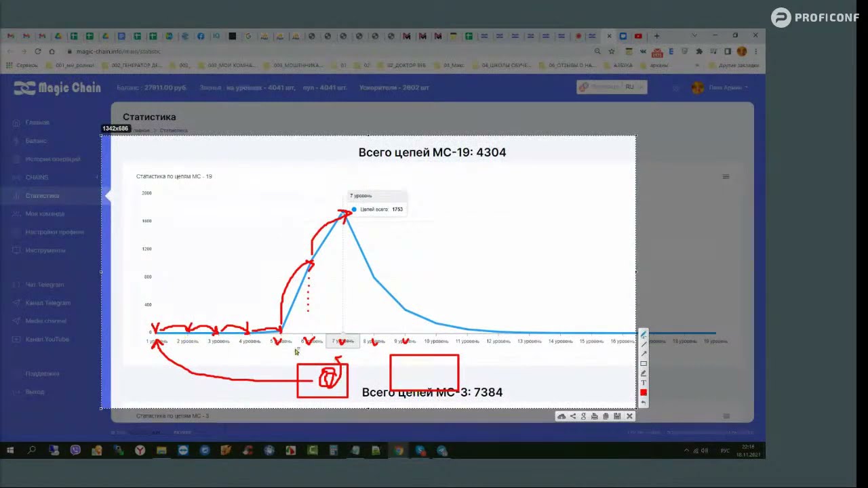The height and width of the screenshot is (488, 868).
Task: Open Моя команда in sidebar
Action: coord(45,214)
